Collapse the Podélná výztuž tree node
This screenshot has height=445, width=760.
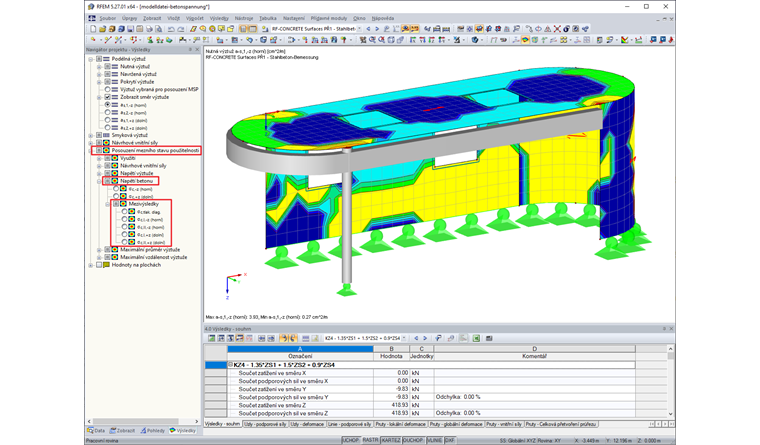click(x=91, y=59)
